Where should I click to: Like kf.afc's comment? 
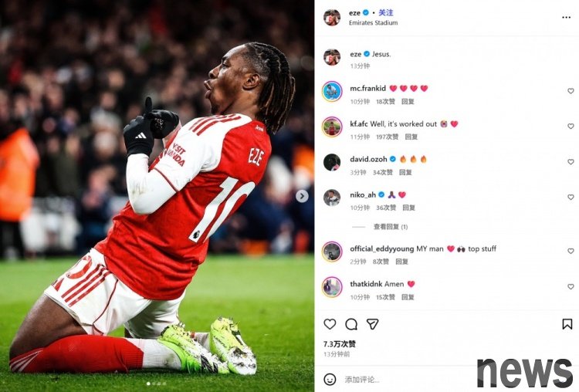[x=571, y=127]
